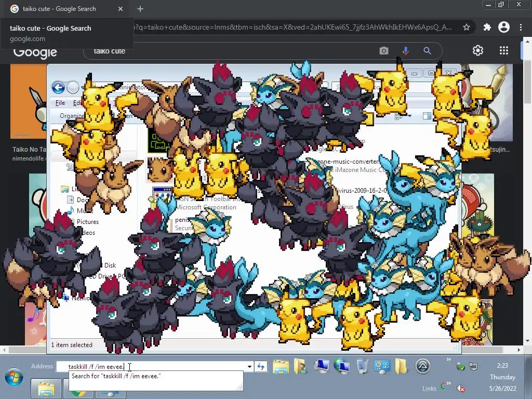The height and width of the screenshot is (399, 532).
Task: Expand desktop toolbar overflow chevrons
Action: (448, 360)
